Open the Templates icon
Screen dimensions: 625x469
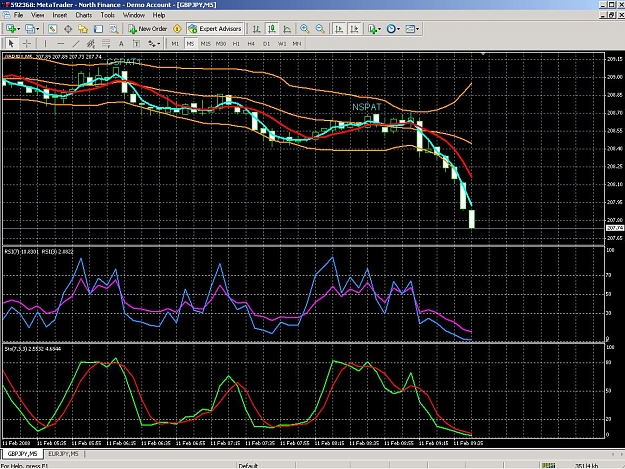point(410,29)
